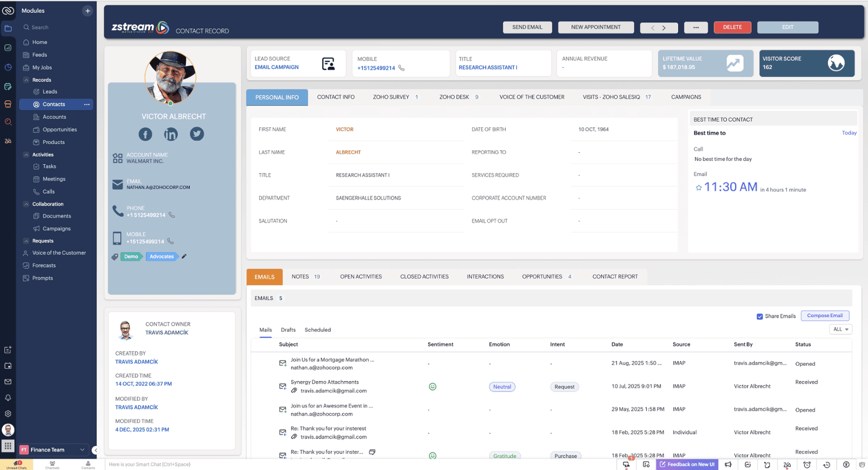Click the red Delete button
868x470 pixels.
732,27
